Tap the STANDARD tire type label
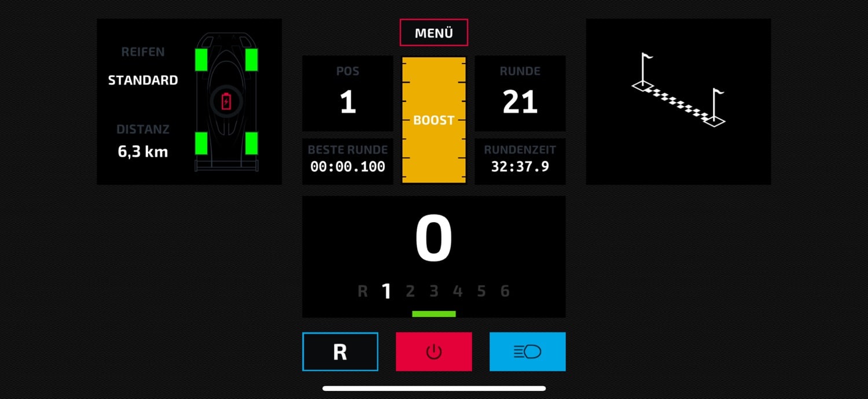868x399 pixels. [x=143, y=80]
